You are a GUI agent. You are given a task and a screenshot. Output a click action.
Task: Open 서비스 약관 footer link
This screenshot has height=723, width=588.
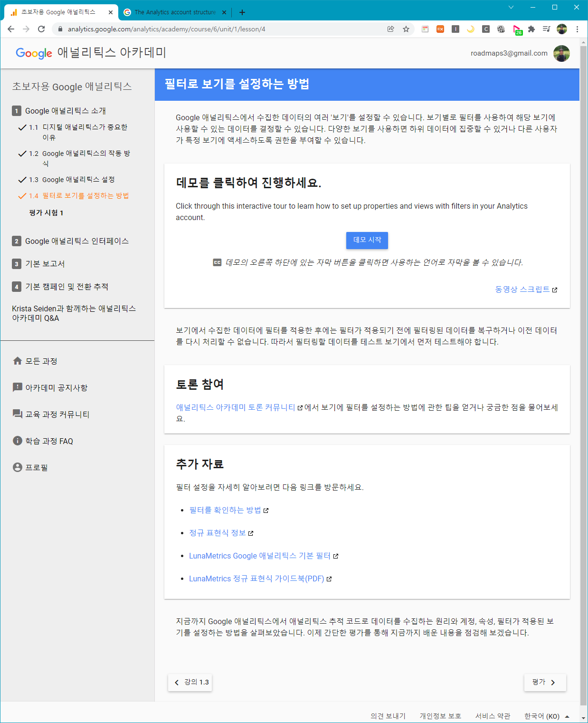493,716
